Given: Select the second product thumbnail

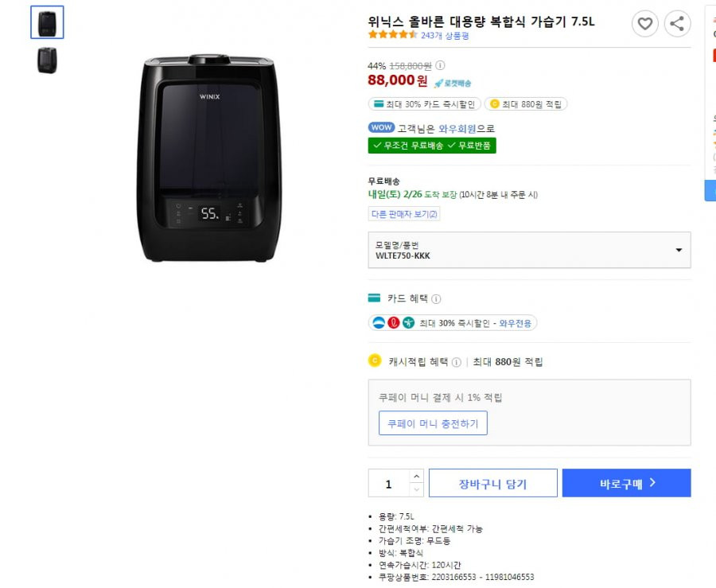Looking at the screenshot, I should 47,60.
